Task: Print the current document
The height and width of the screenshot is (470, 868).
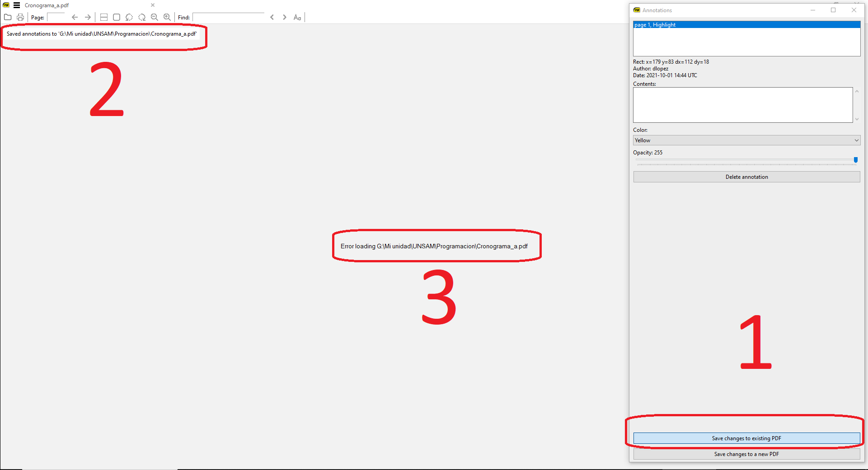Action: 20,17
